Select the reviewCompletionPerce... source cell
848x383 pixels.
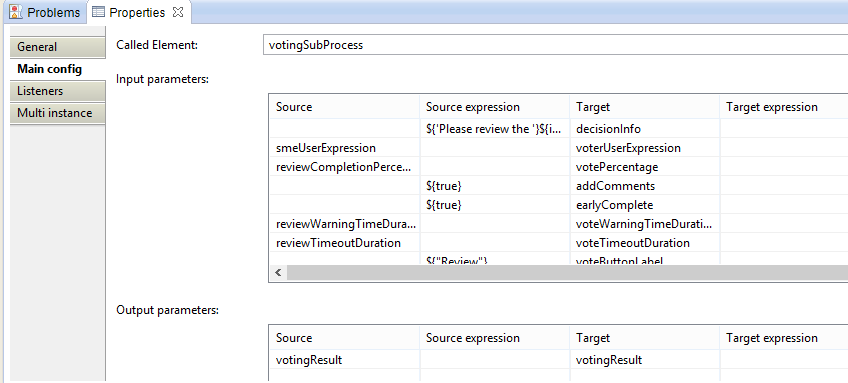tap(344, 167)
